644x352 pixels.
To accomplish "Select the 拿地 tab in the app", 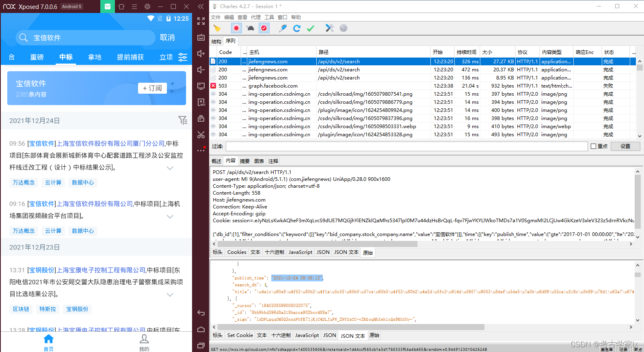I will click(95, 57).
